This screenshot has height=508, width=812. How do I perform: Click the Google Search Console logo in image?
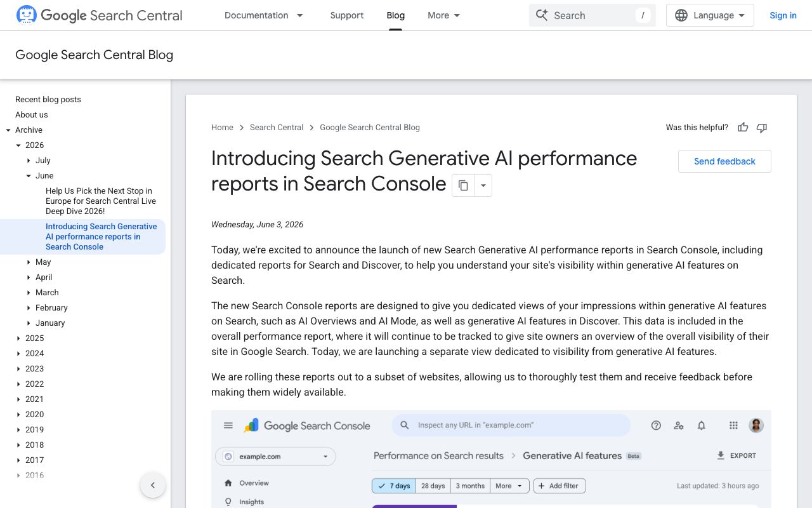click(307, 425)
